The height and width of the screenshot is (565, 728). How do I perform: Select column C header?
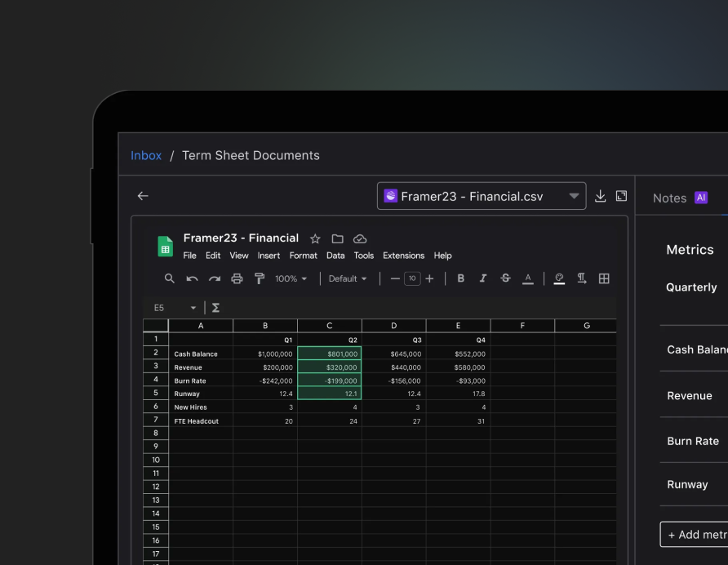[x=329, y=326]
